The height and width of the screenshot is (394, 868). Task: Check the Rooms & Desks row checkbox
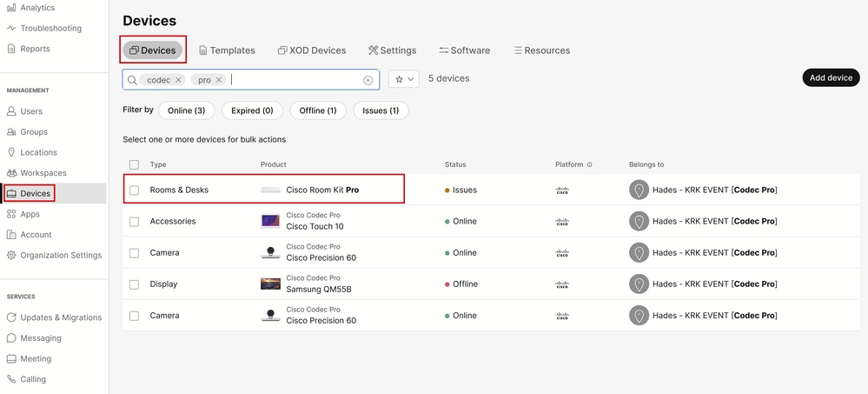click(x=134, y=190)
